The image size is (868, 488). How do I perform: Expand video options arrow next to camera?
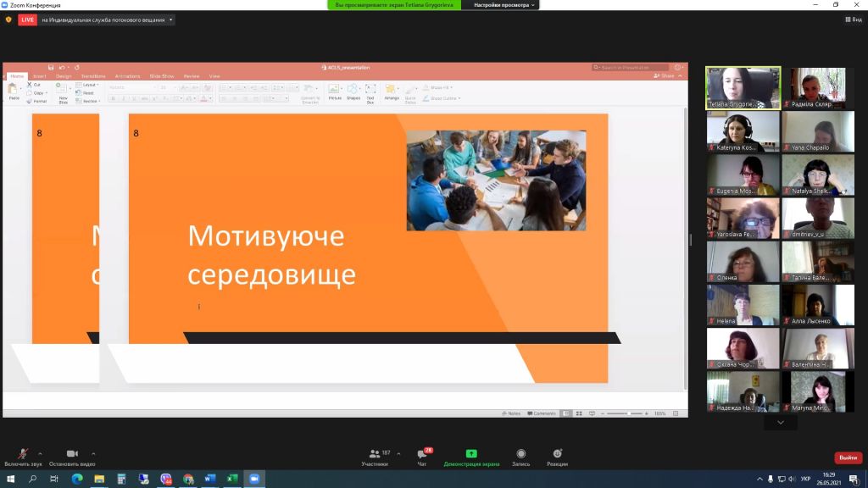point(93,454)
